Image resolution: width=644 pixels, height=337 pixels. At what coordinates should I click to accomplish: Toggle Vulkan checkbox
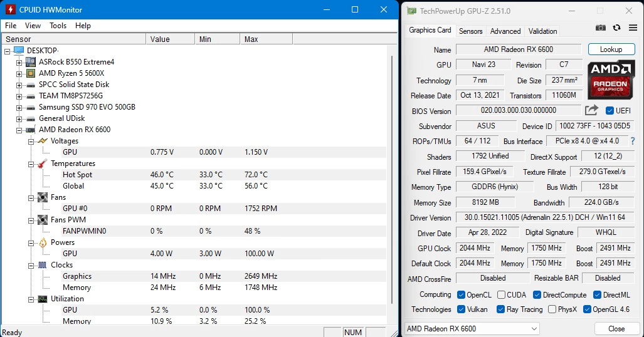pos(461,309)
